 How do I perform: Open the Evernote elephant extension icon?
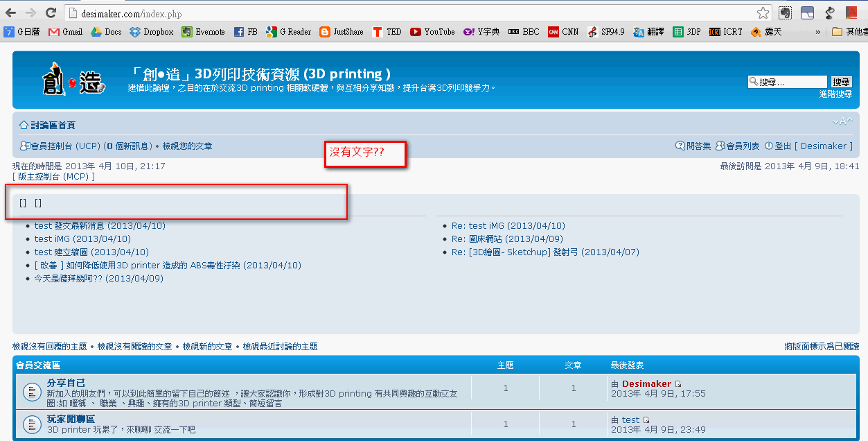pos(785,12)
